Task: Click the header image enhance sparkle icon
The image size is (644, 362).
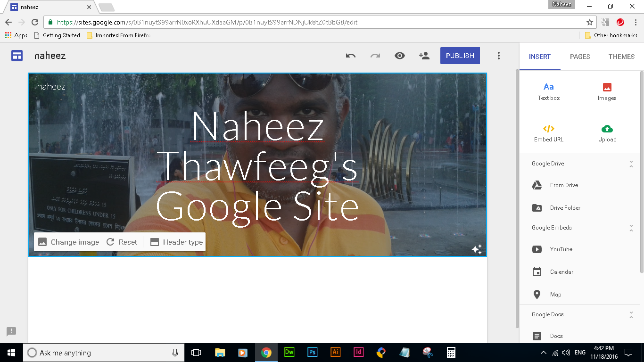Action: (x=478, y=248)
